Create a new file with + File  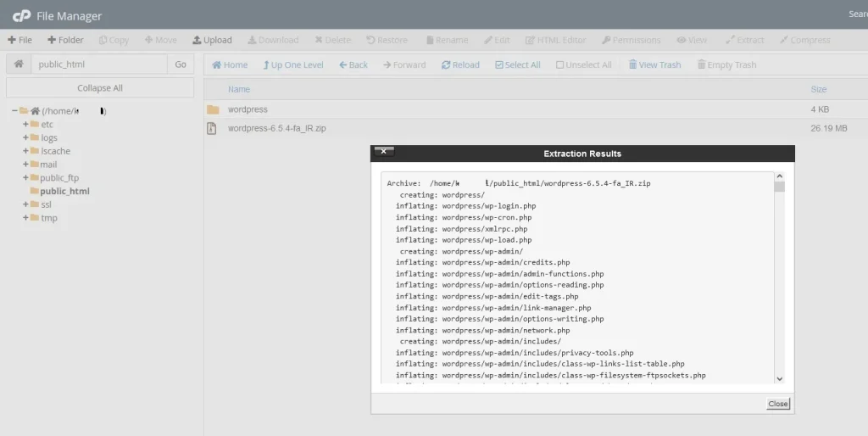19,40
